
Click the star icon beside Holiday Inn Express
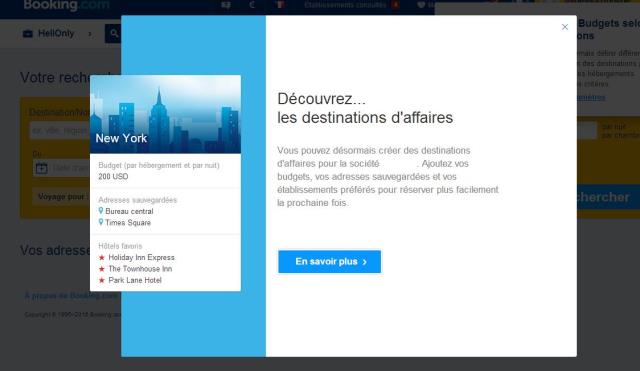point(102,258)
